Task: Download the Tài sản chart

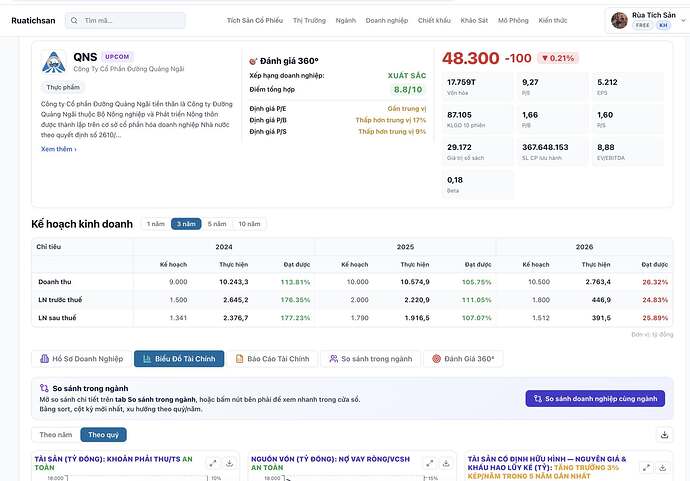Action: [229, 463]
